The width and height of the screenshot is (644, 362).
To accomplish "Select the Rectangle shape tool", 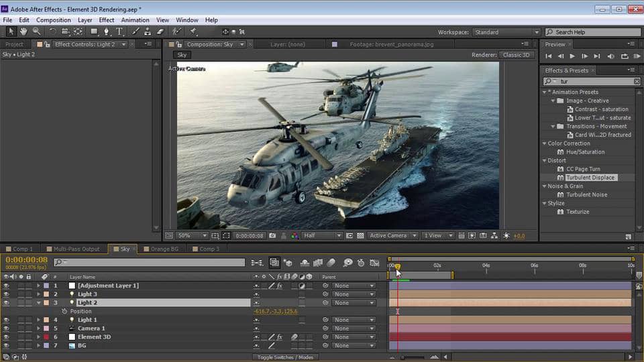I will (94, 32).
